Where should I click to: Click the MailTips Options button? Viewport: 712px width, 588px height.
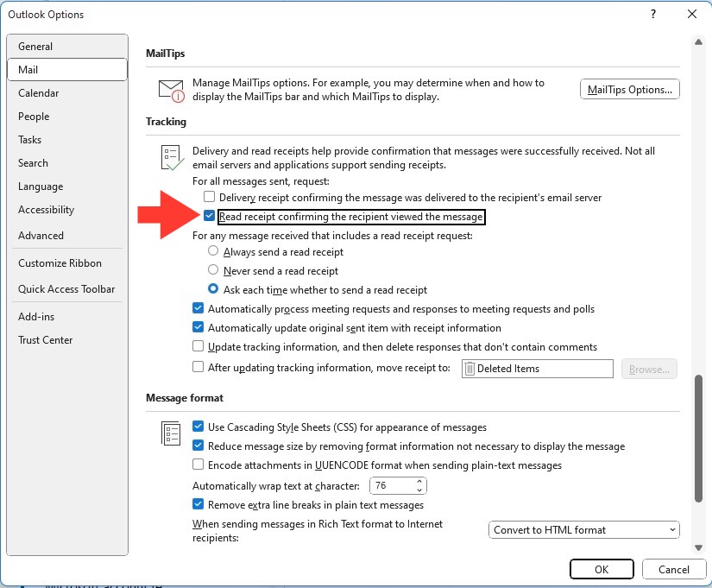(x=630, y=89)
